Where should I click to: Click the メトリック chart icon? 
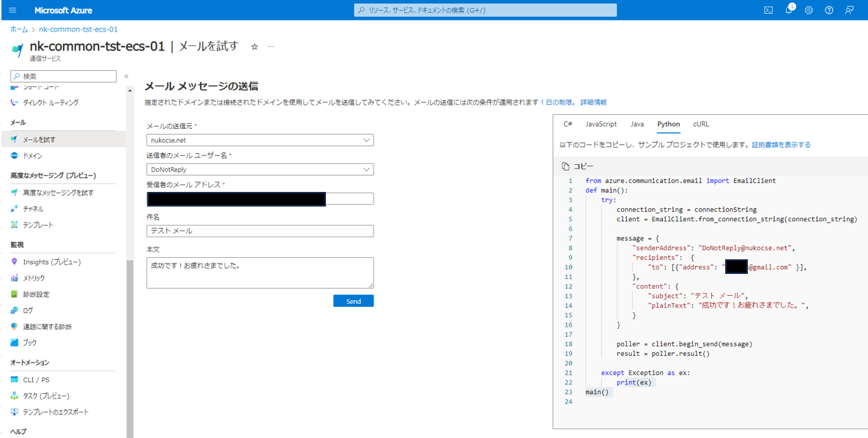15,278
